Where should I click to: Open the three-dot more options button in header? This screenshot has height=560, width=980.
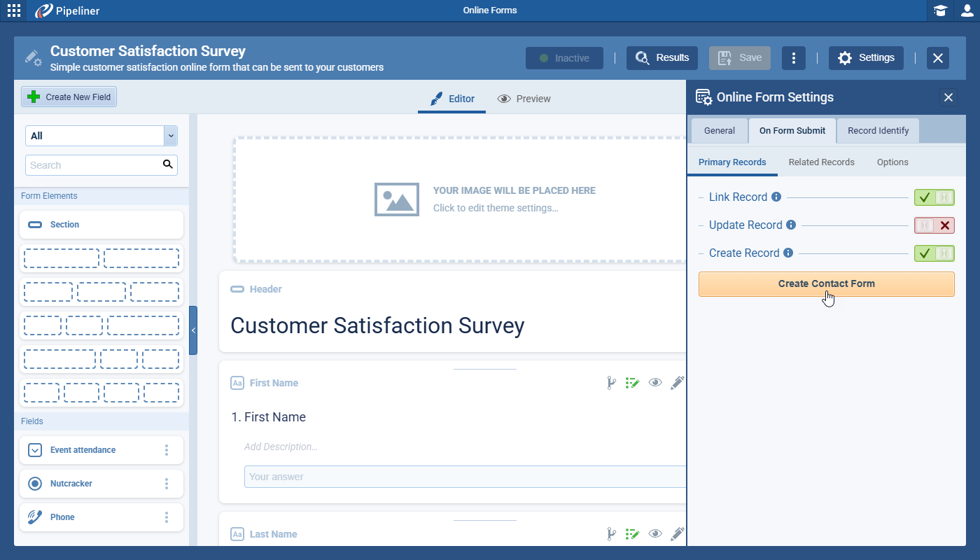pyautogui.click(x=793, y=58)
